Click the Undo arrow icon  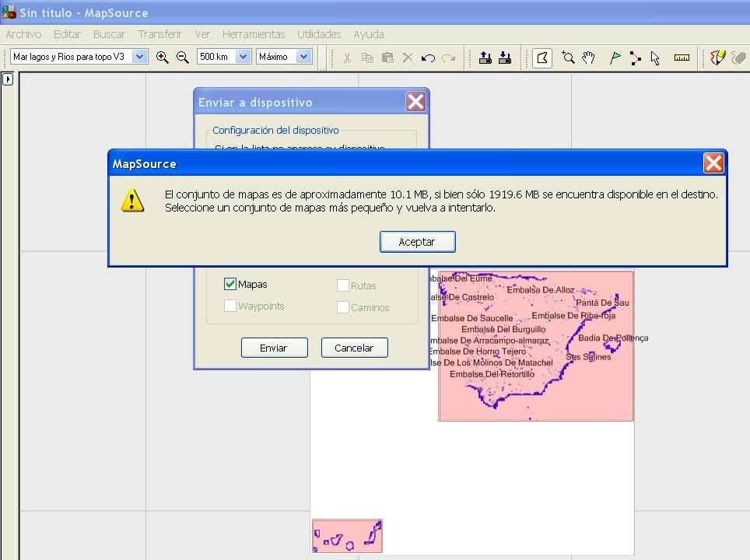[428, 58]
